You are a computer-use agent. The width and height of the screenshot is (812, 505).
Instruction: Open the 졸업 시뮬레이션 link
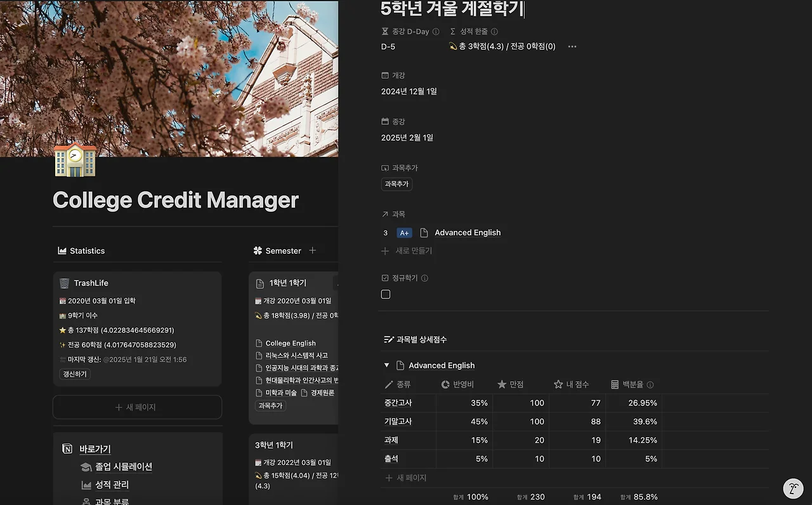point(124,466)
